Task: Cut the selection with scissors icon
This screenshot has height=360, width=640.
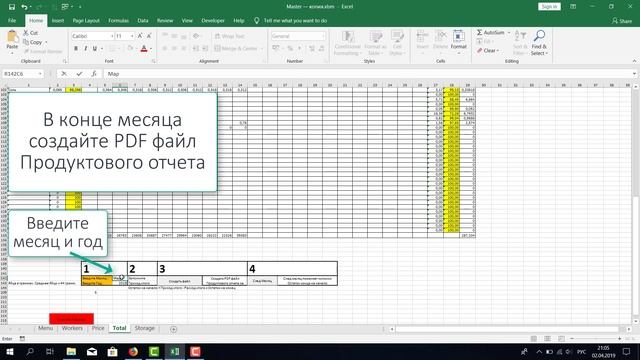Action: pyautogui.click(x=31, y=33)
